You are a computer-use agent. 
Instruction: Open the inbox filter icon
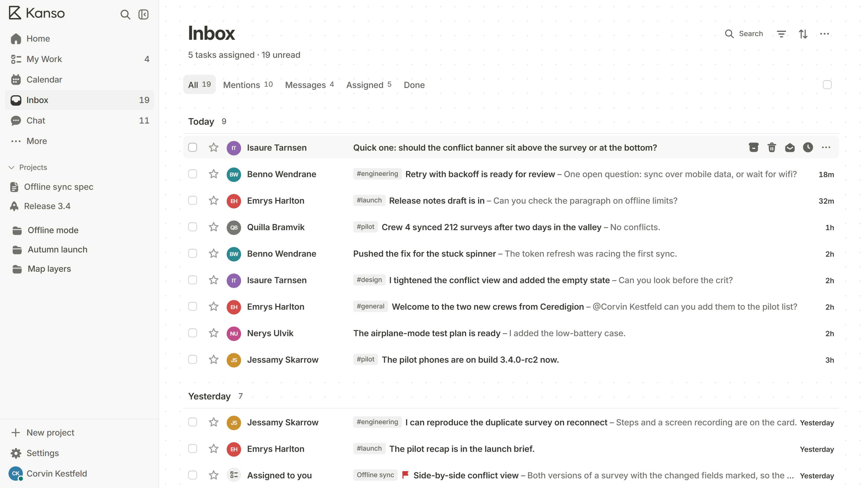click(x=782, y=34)
